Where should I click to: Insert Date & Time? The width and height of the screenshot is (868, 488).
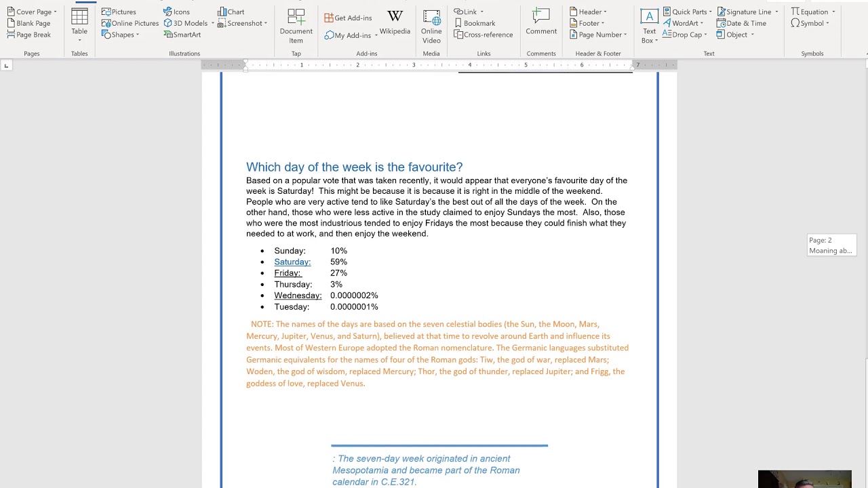[x=741, y=23]
